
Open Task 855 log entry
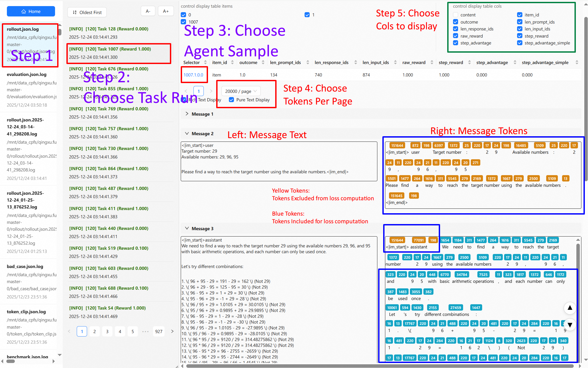108,89
